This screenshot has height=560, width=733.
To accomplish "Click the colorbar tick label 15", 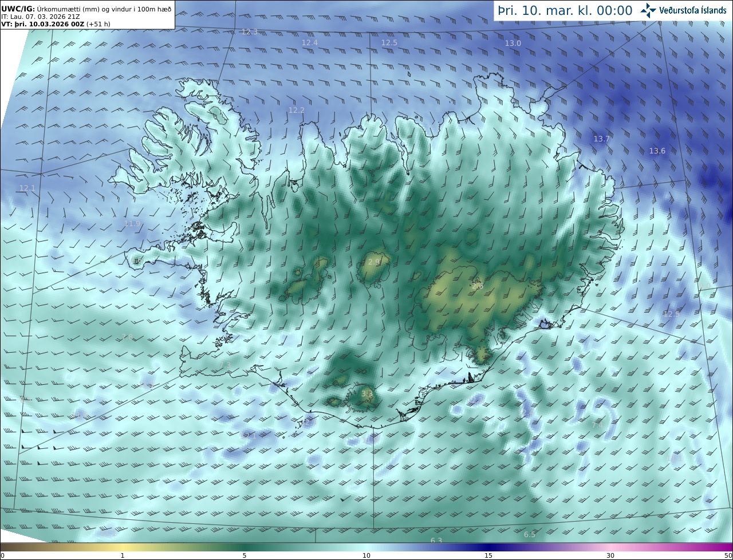I will pyautogui.click(x=488, y=555).
